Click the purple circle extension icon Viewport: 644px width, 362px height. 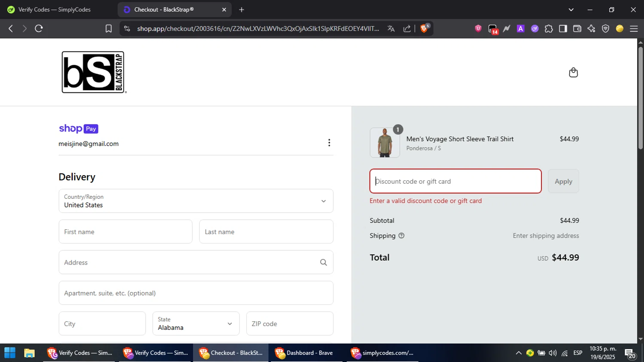(535, 28)
